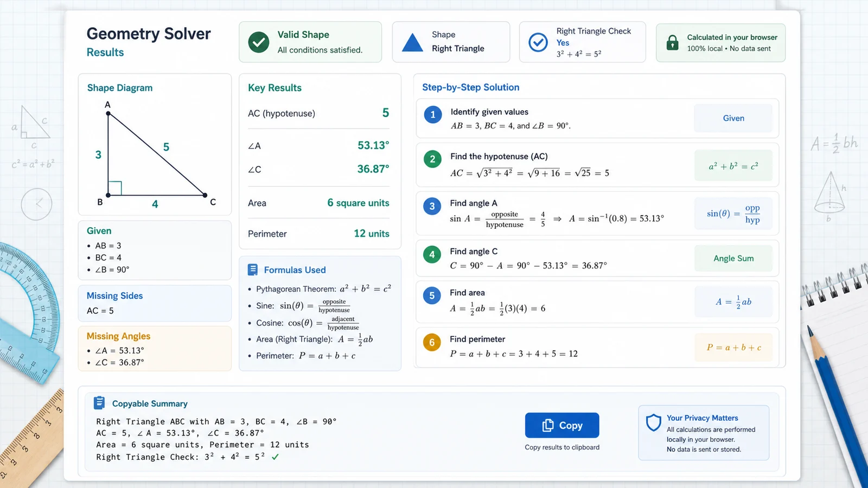Screen dimensions: 868x488
Task: Click the step 6 number badge
Action: coord(432,342)
